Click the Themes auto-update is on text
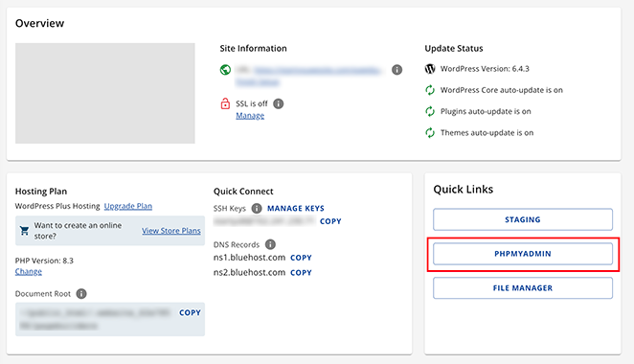Viewport: 634px width, 364px height. 487,132
